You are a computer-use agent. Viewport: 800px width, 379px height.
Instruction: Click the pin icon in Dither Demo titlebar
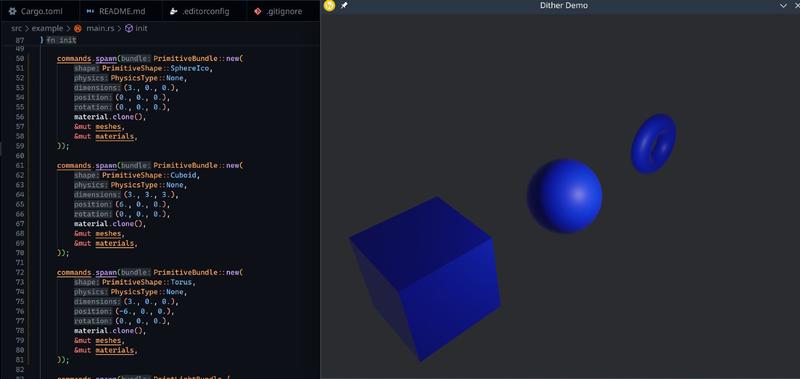[344, 6]
